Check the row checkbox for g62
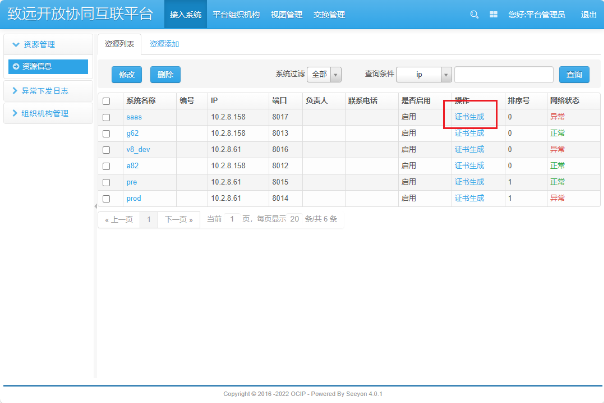The width and height of the screenshot is (604, 403). point(107,133)
